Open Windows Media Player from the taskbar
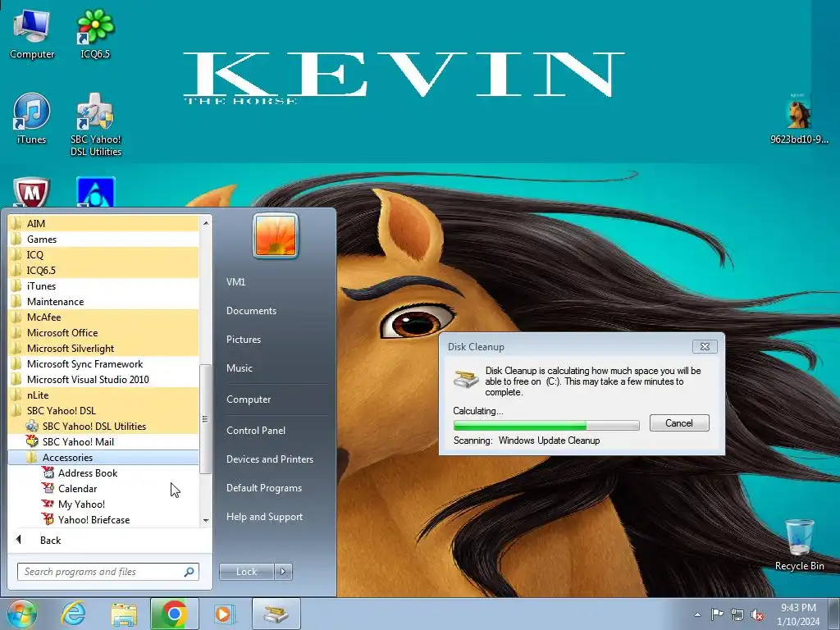The image size is (840, 630). click(x=223, y=614)
